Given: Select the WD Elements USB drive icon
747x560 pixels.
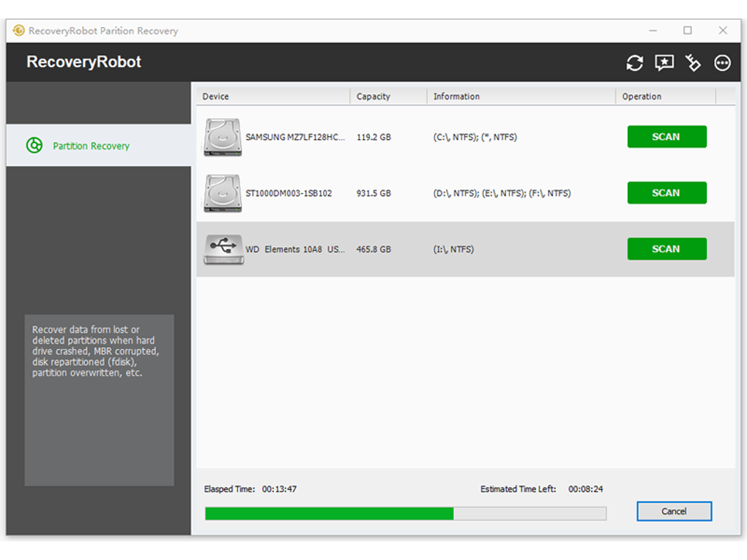Looking at the screenshot, I should coord(223,249).
